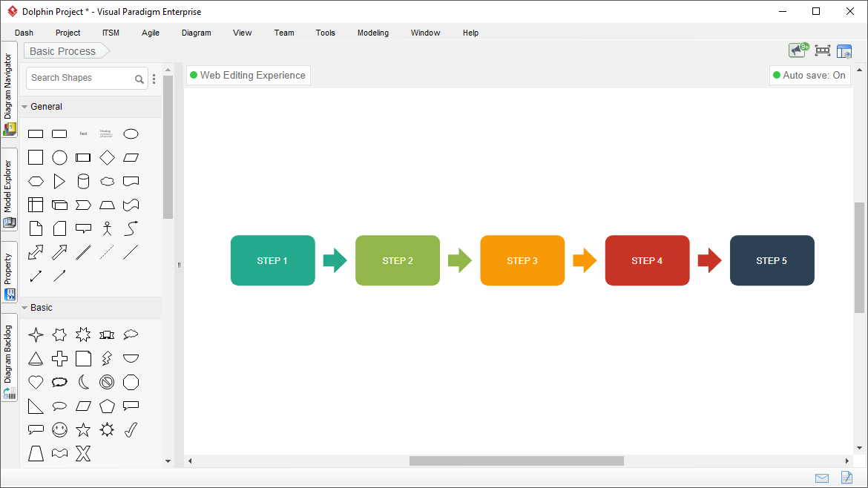Open the Modeling menu
868x488 pixels.
coord(373,33)
